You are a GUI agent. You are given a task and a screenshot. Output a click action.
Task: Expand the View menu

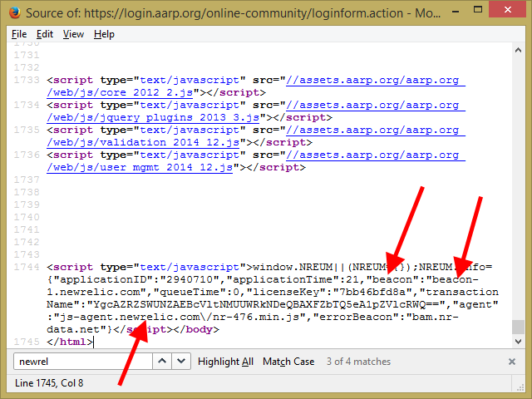tap(73, 34)
